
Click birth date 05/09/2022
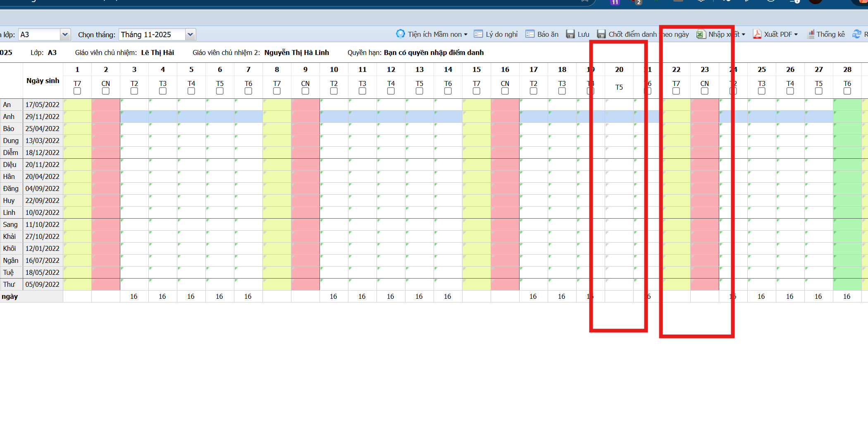click(43, 284)
